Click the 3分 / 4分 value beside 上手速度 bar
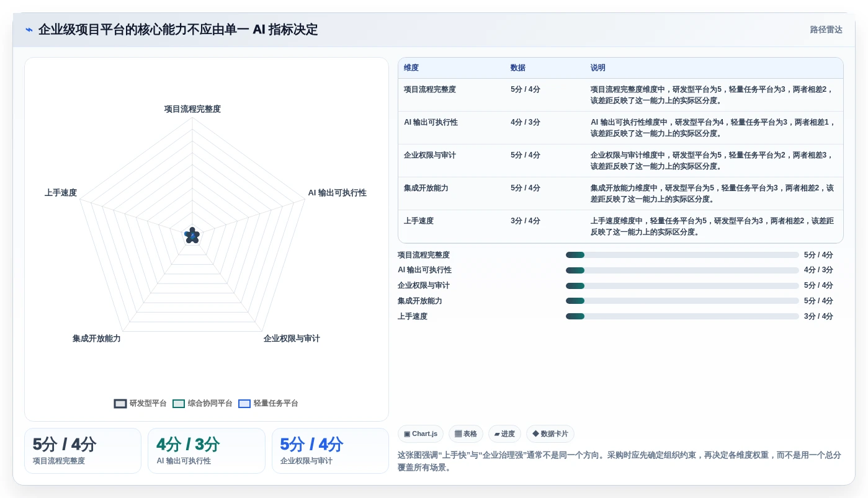This screenshot has width=868, height=498. (x=818, y=316)
